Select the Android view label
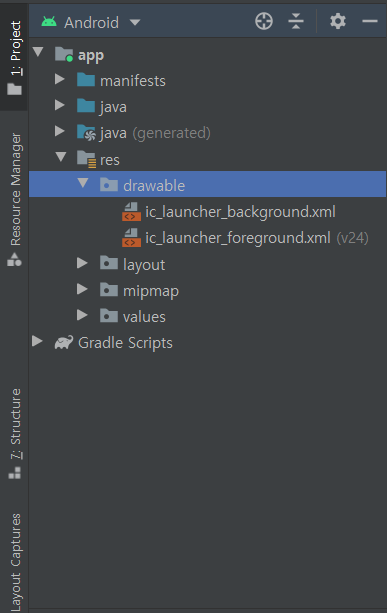 pyautogui.click(x=91, y=22)
